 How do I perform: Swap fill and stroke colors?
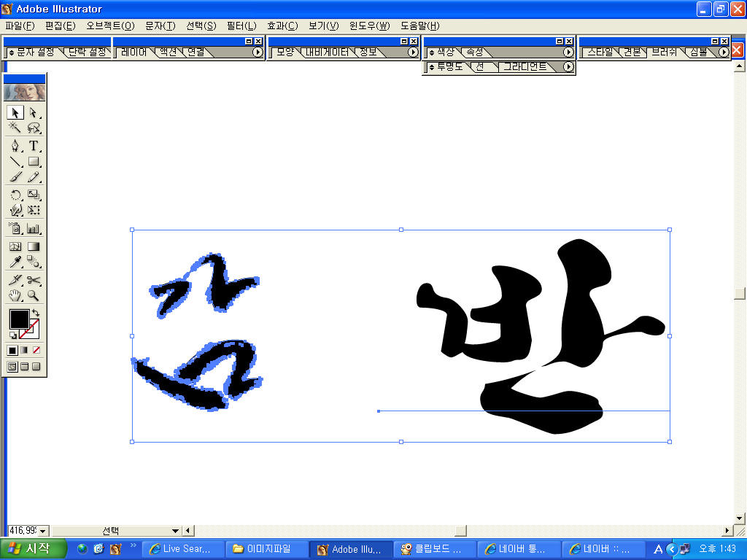pyautogui.click(x=36, y=313)
